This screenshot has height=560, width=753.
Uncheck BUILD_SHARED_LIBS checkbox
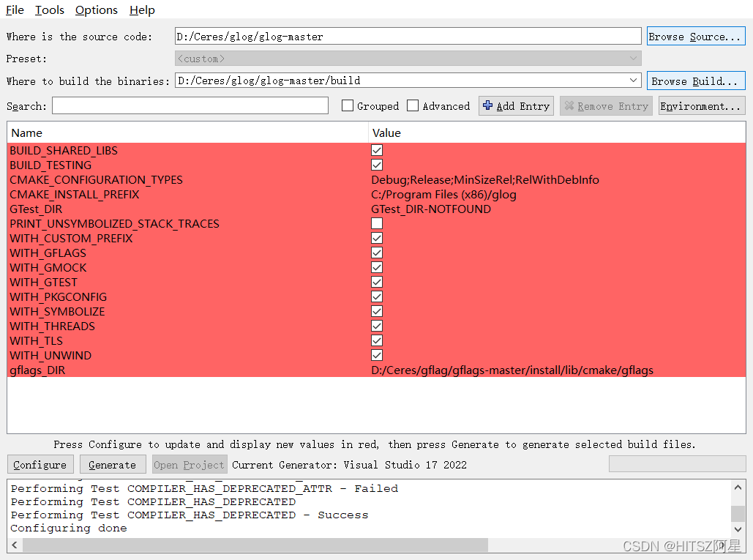click(x=377, y=150)
